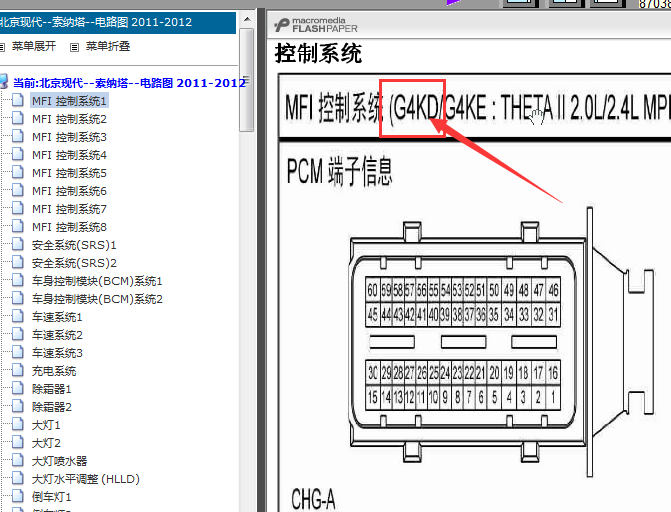Open 大灯喷水器 diagram
Viewport: 671px width, 512px height.
59,461
